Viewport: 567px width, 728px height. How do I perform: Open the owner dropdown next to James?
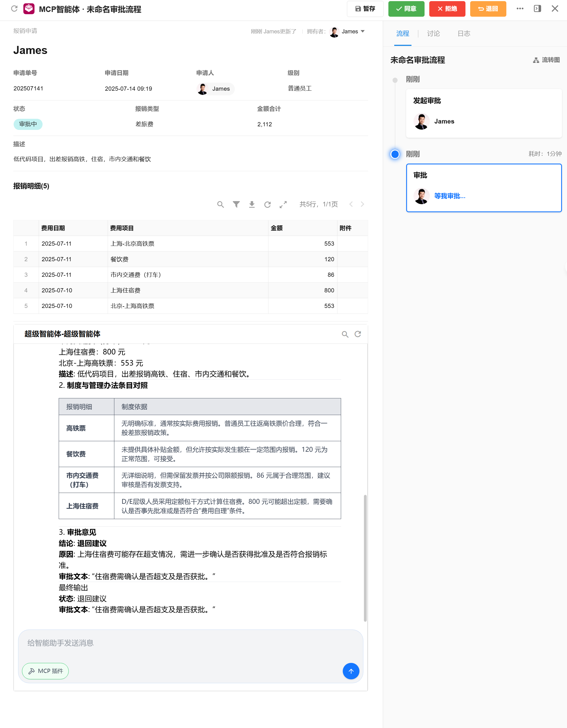point(363,31)
